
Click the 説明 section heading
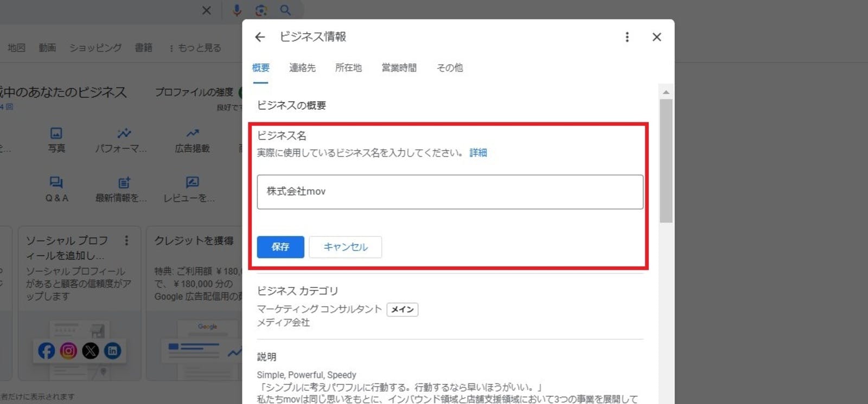[266, 357]
